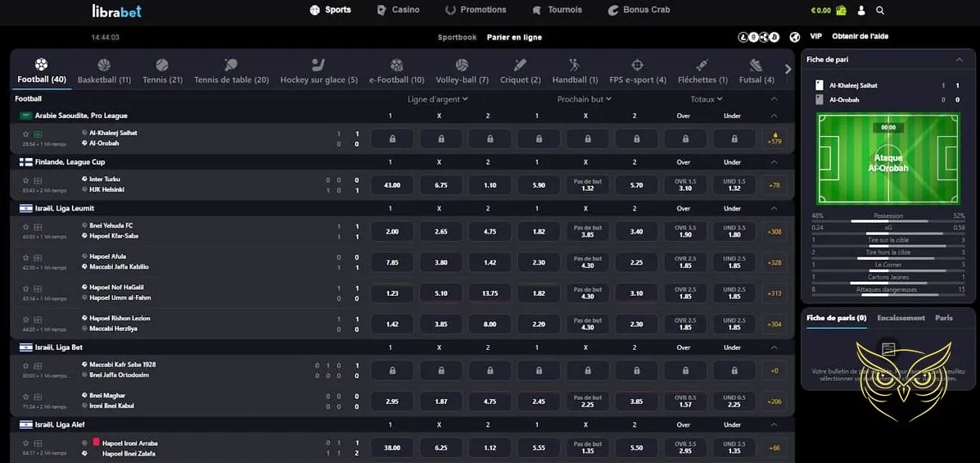Click the search magnifier icon
This screenshot has width=980, height=463.
pos(880,11)
